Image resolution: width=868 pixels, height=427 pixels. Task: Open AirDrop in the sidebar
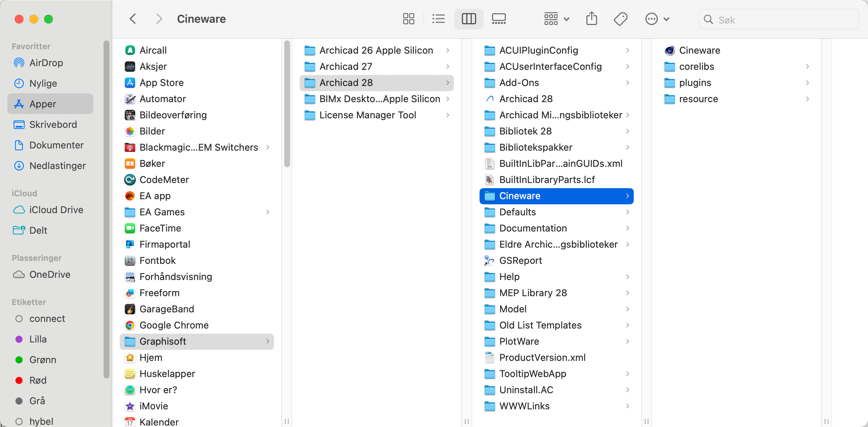tap(50, 63)
